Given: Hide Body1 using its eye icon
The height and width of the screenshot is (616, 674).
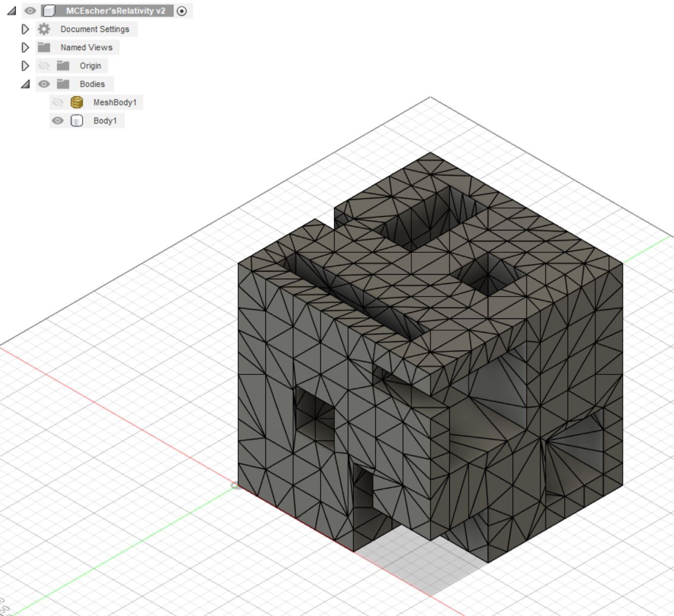Looking at the screenshot, I should pyautogui.click(x=57, y=121).
